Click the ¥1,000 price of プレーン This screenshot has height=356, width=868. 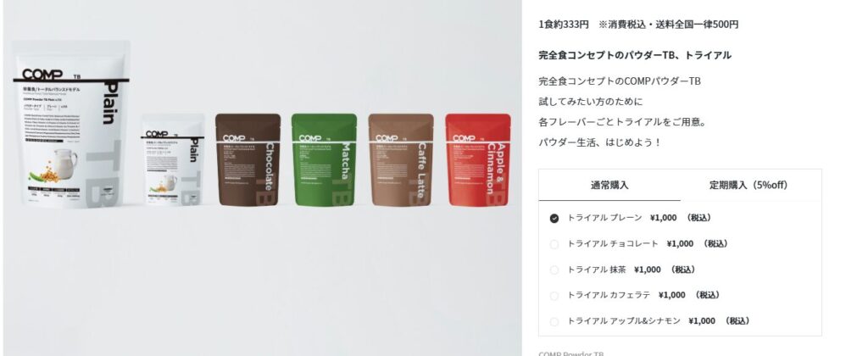pyautogui.click(x=663, y=218)
